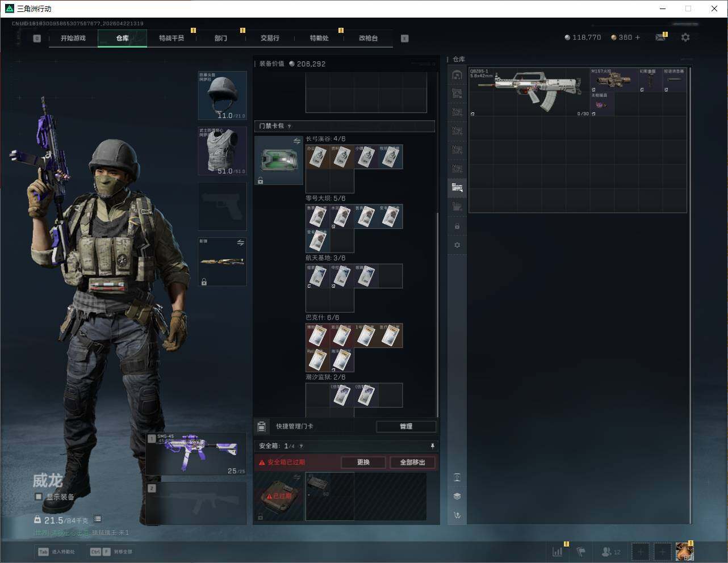
Task: Click the 全部移出 button
Action: click(412, 462)
